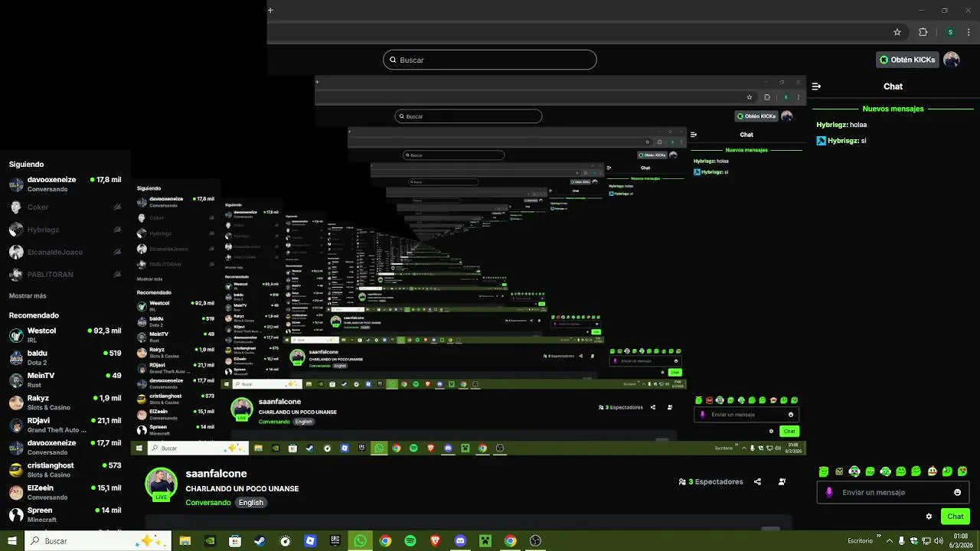Screen dimensions: 980x551
Task: Open File Explorer from the taskbar
Action: pyautogui.click(x=185, y=541)
